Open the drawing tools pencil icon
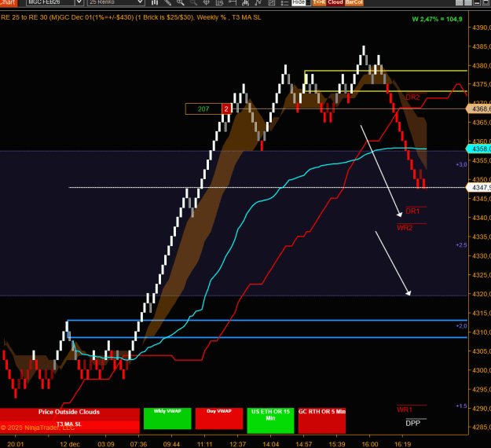 167,2
